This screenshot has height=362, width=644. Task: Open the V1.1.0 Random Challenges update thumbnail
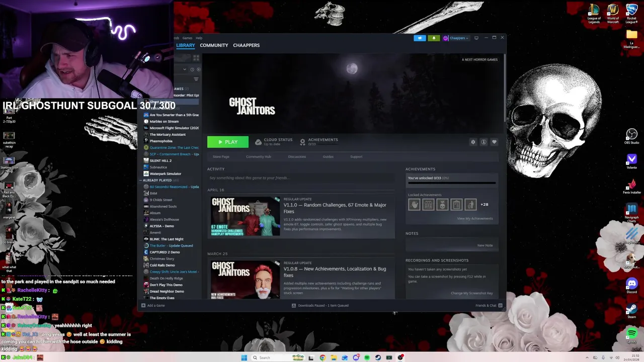coord(246,216)
